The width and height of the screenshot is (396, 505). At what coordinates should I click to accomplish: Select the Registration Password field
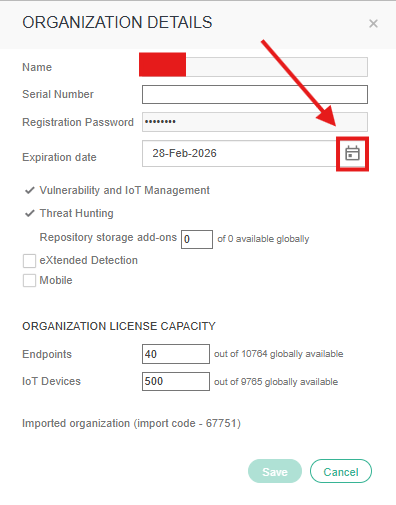click(255, 122)
